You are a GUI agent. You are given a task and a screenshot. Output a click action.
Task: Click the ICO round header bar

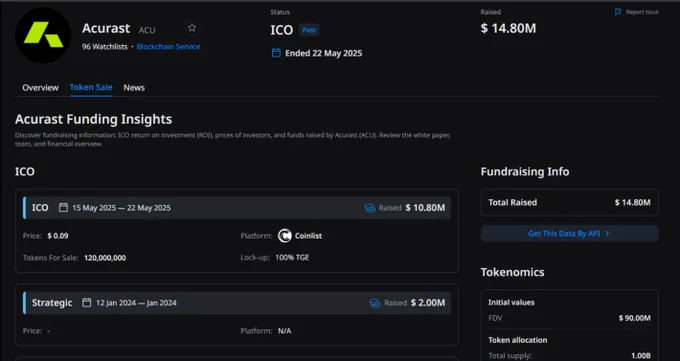237,208
